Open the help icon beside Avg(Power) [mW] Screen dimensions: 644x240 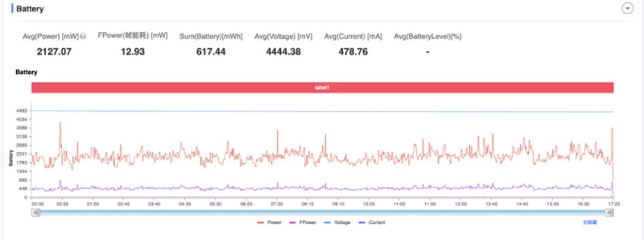click(83, 36)
